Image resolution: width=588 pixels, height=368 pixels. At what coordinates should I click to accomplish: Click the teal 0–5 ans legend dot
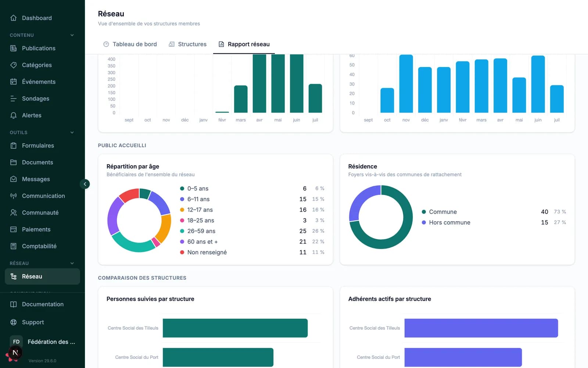(182, 188)
